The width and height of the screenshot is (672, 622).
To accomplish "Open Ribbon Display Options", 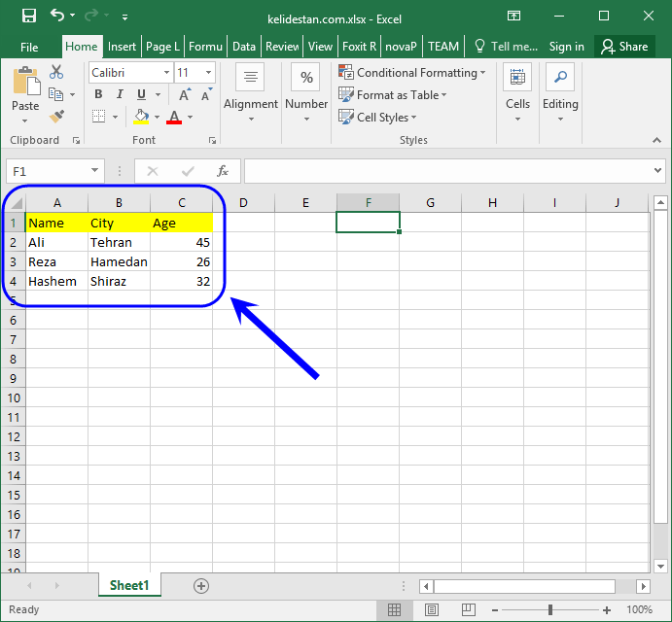I will [513, 17].
